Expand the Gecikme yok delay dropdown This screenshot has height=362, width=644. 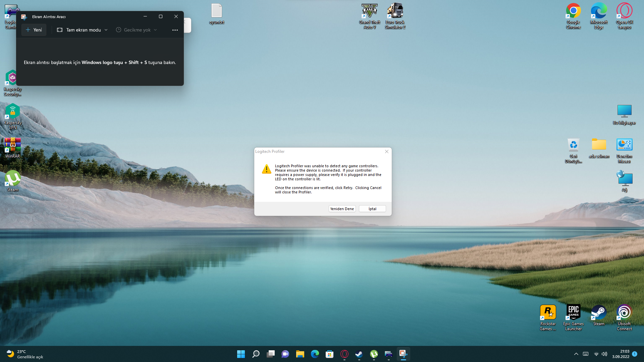click(x=137, y=30)
